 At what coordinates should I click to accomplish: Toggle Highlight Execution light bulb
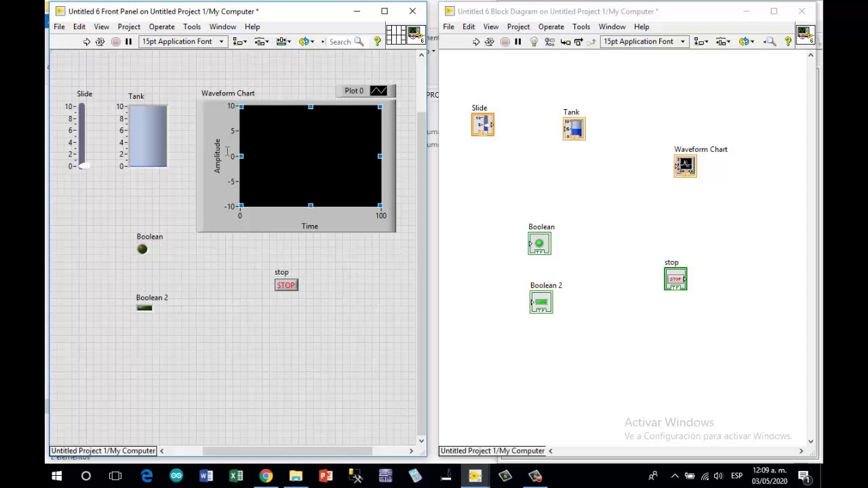[534, 42]
